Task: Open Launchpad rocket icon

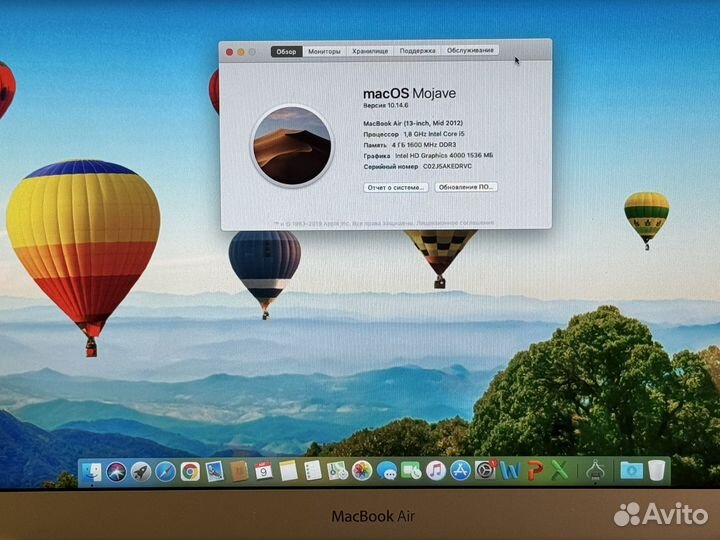Action: pyautogui.click(x=141, y=472)
